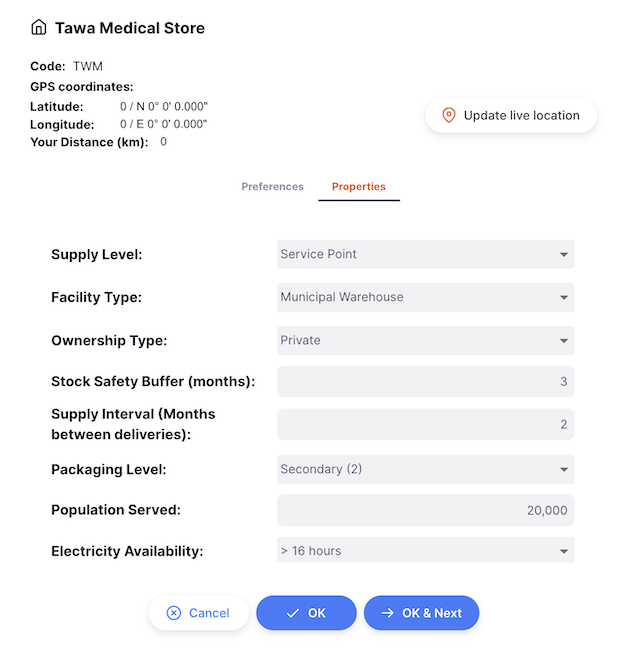The image size is (644, 648).
Task: Select the Properties tab
Action: pos(359,187)
